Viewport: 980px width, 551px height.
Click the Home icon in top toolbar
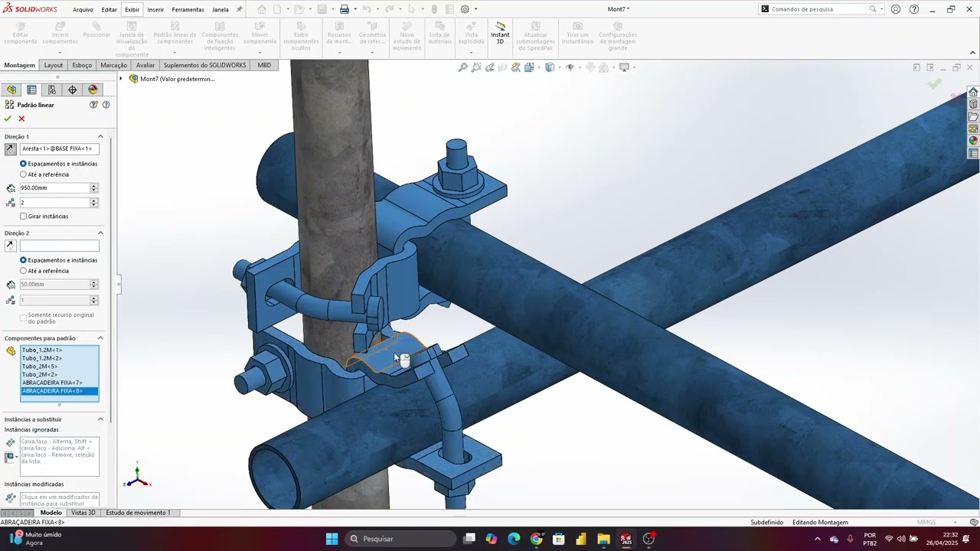click(262, 9)
